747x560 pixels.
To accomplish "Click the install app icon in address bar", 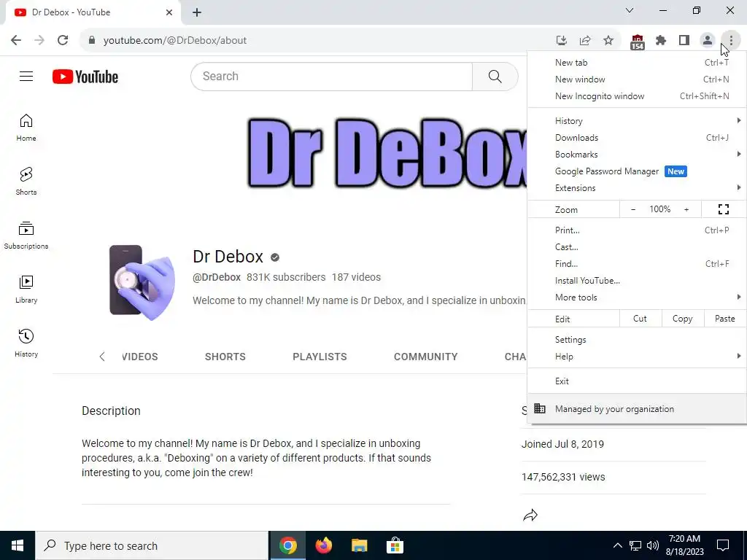I will (x=562, y=40).
